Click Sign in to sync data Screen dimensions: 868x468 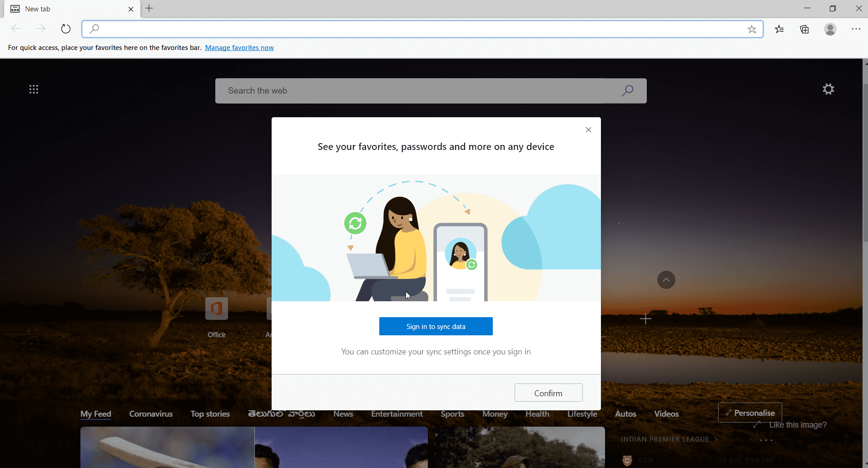[436, 326]
